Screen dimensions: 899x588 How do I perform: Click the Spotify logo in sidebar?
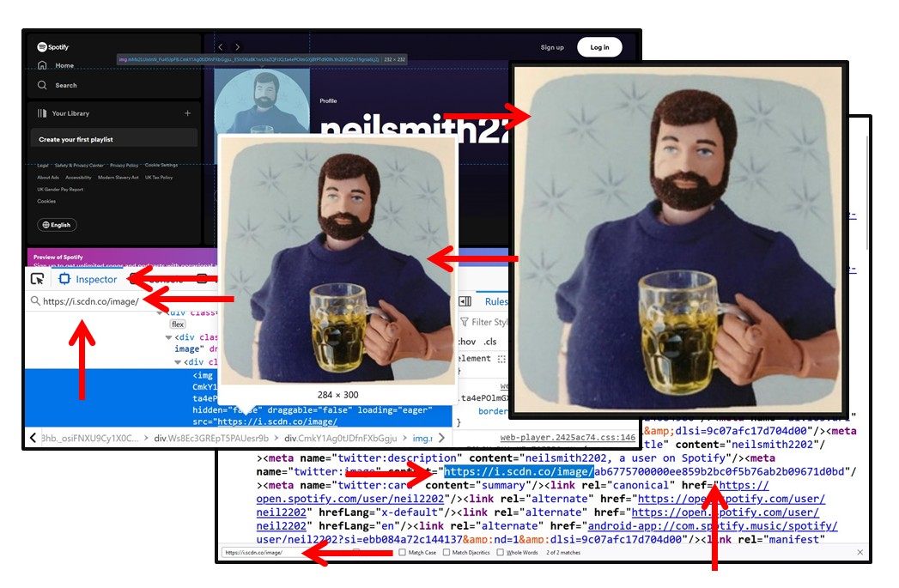pos(52,47)
